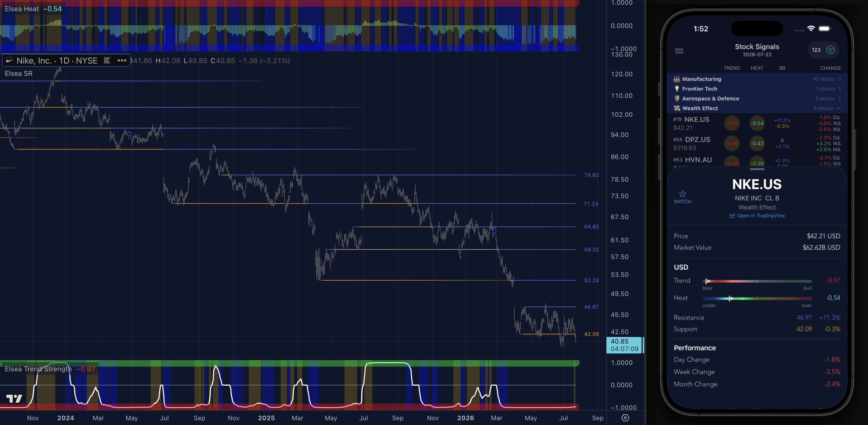
Task: Click the phone Wi-Fi status icon
Action: pos(811,29)
